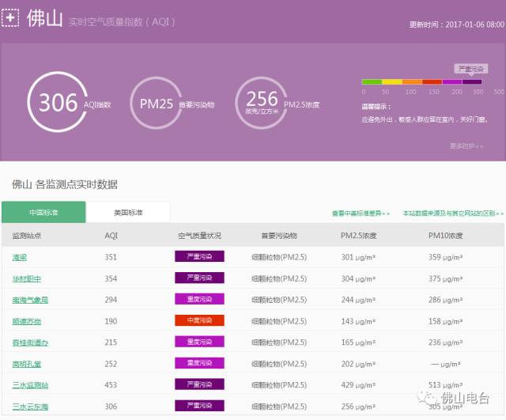Open the 三水监测站 station link
The height and width of the screenshot is (420, 506).
[x=30, y=385]
